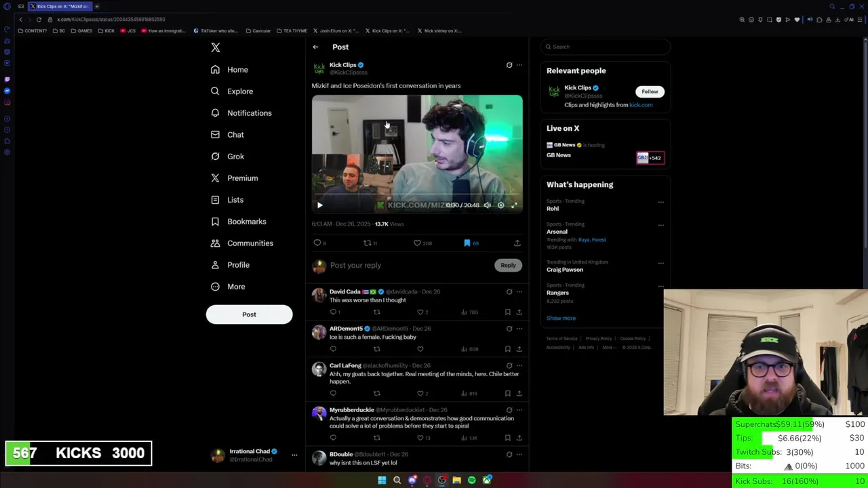868x488 pixels.
Task: Open Spotify from the taskbar
Action: 471,480
